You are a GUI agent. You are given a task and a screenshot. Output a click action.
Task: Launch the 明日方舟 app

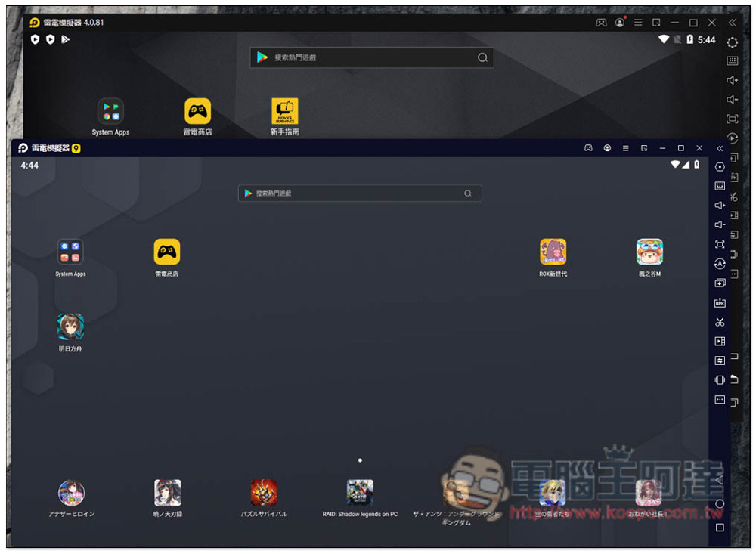point(70,327)
